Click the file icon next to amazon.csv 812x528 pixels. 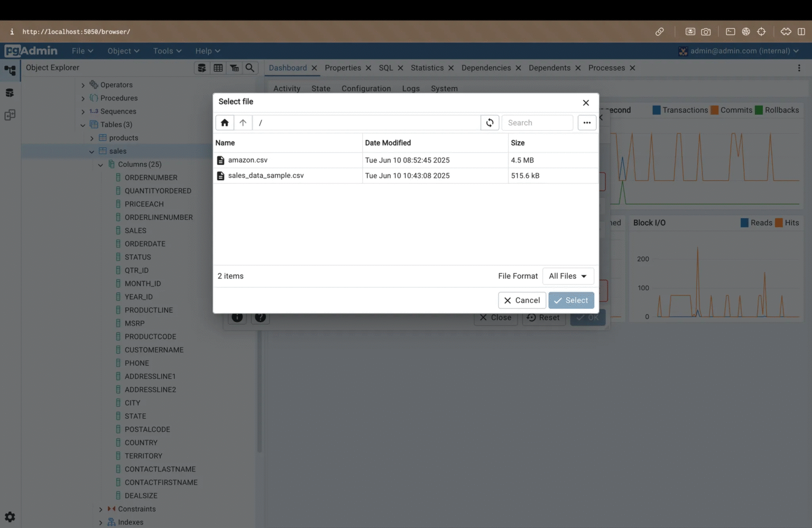220,160
